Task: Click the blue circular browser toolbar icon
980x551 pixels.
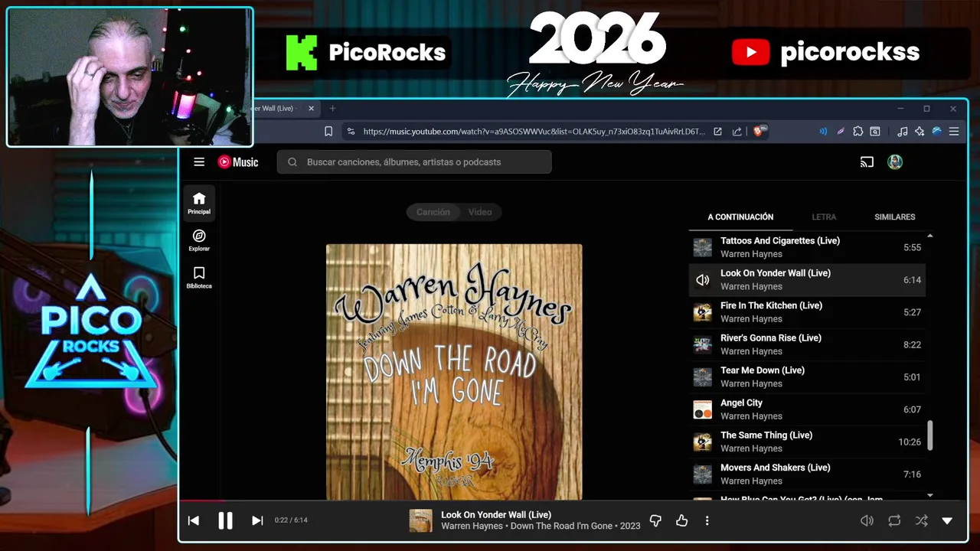Action: pyautogui.click(x=936, y=132)
